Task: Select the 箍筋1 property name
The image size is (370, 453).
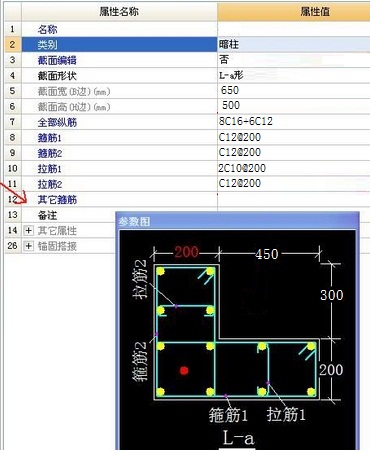Action: (50, 138)
